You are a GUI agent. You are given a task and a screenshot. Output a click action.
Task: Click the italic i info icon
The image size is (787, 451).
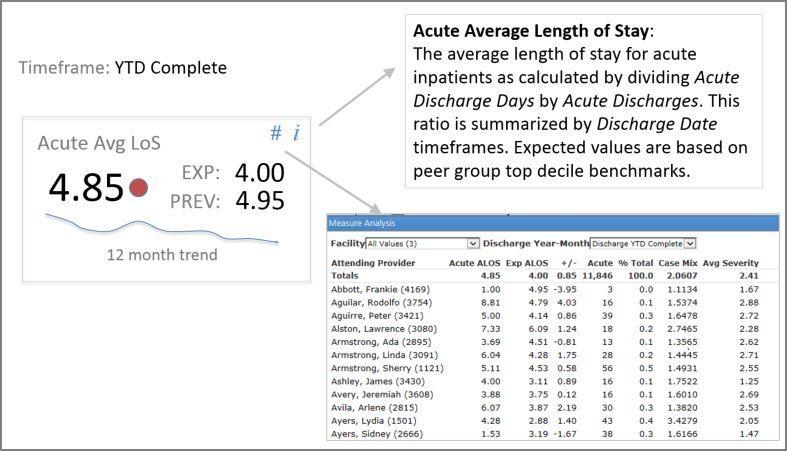pyautogui.click(x=297, y=133)
